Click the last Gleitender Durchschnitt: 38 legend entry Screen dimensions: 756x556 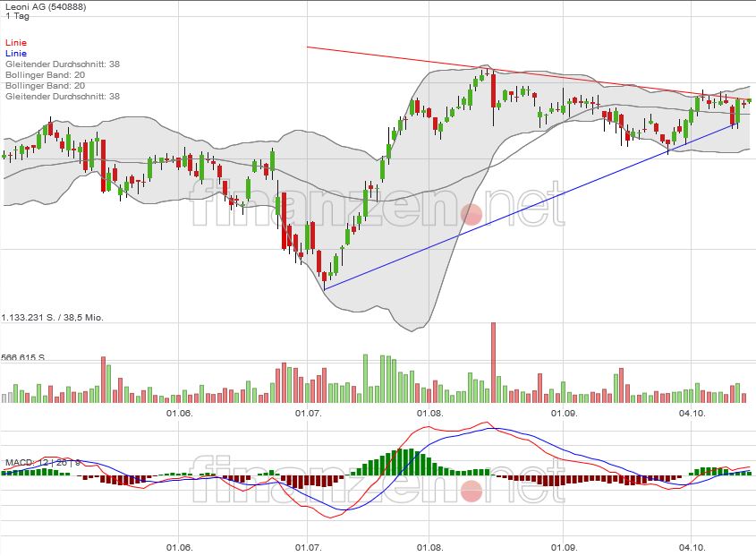[62, 97]
